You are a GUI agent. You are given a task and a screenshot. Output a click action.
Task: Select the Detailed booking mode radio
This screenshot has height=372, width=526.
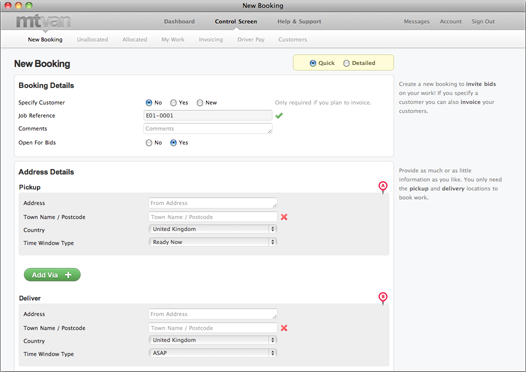click(346, 63)
